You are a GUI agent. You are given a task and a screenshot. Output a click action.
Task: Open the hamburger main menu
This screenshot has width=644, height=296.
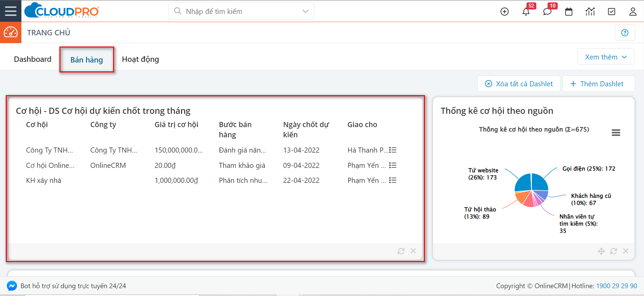[11, 11]
